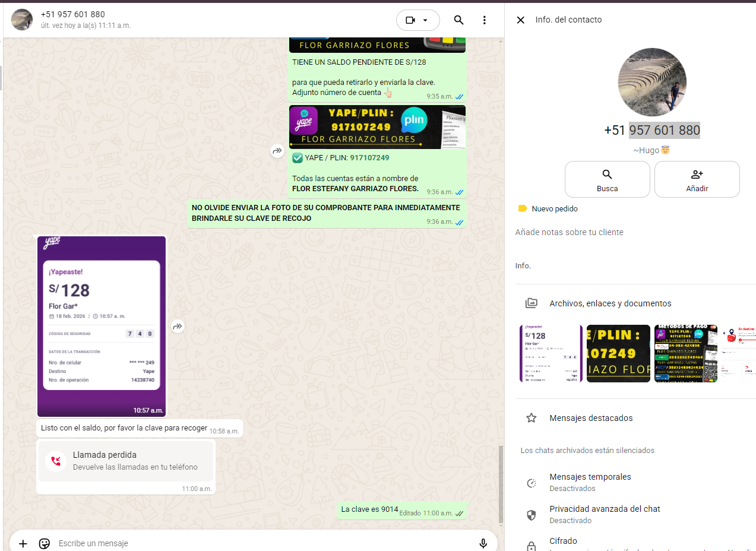The width and height of the screenshot is (756, 551).
Task: Click the Busca button in contact info
Action: tap(607, 179)
